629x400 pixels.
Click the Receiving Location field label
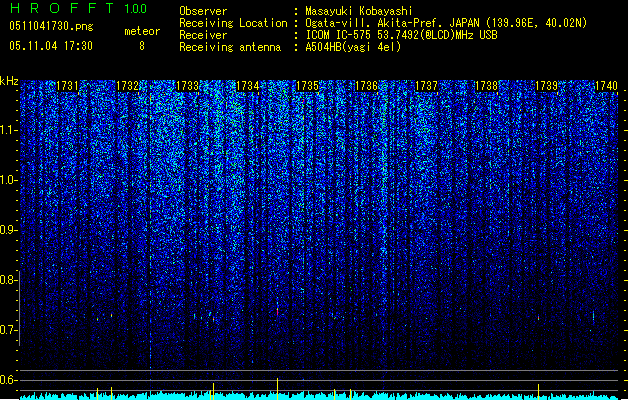[233, 23]
